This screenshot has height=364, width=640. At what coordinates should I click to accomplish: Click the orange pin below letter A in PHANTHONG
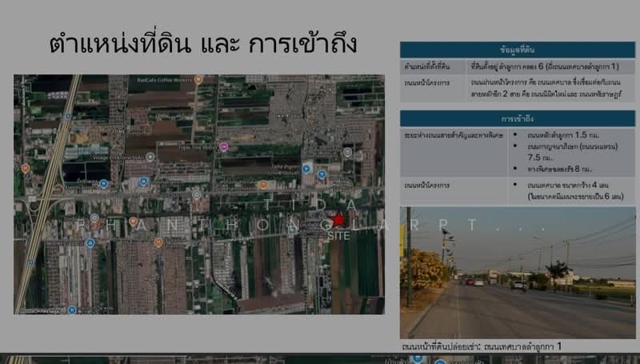click(158, 242)
